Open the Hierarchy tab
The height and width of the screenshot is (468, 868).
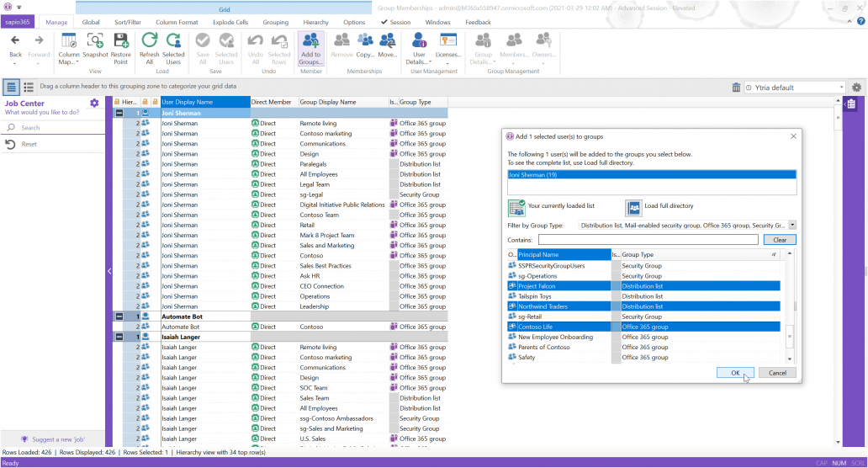(315, 22)
